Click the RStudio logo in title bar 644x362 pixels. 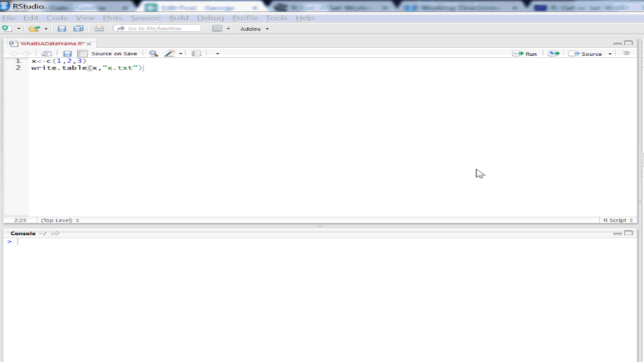pyautogui.click(x=6, y=6)
